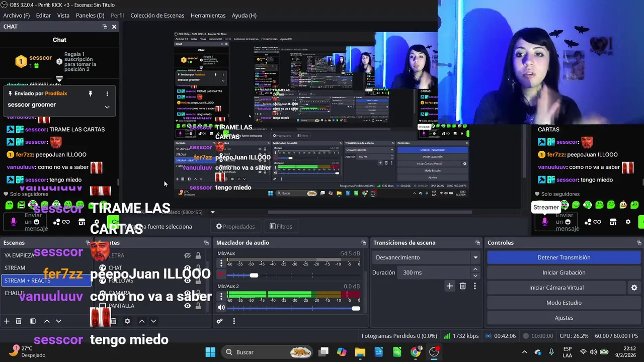Show the hidden LETRA source

click(x=187, y=255)
